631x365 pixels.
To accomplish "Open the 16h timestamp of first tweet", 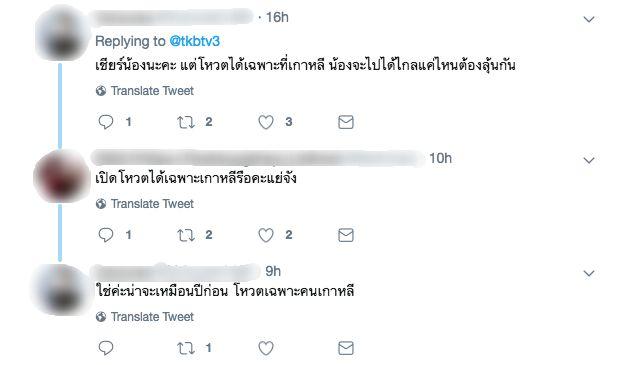I will (x=277, y=17).
